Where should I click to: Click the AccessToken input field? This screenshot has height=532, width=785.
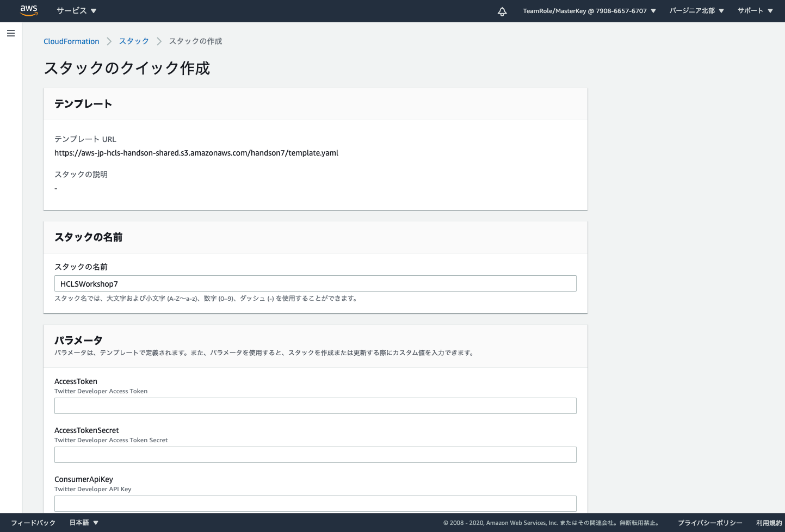point(316,406)
